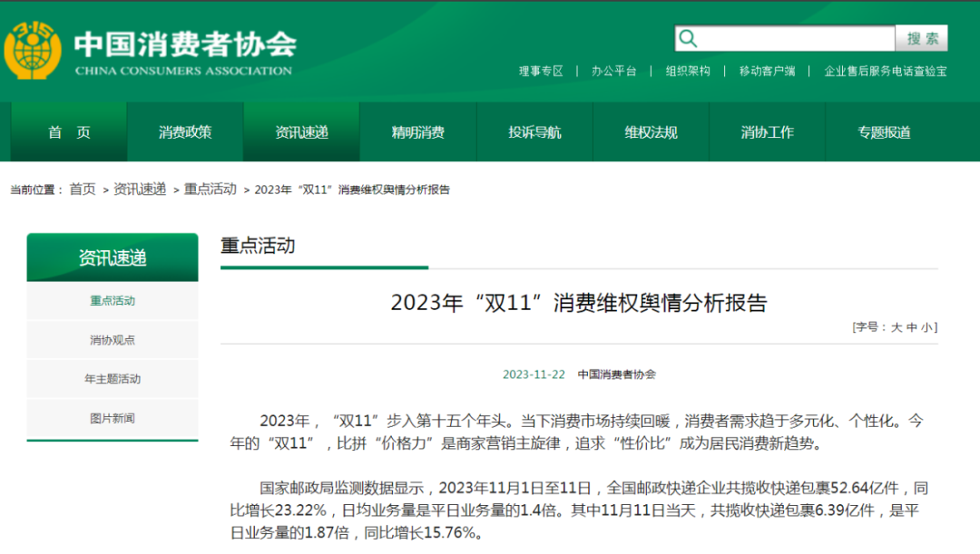Click 资讯速递 in the breadcrumb trail
The image size is (980, 554).
(x=140, y=190)
